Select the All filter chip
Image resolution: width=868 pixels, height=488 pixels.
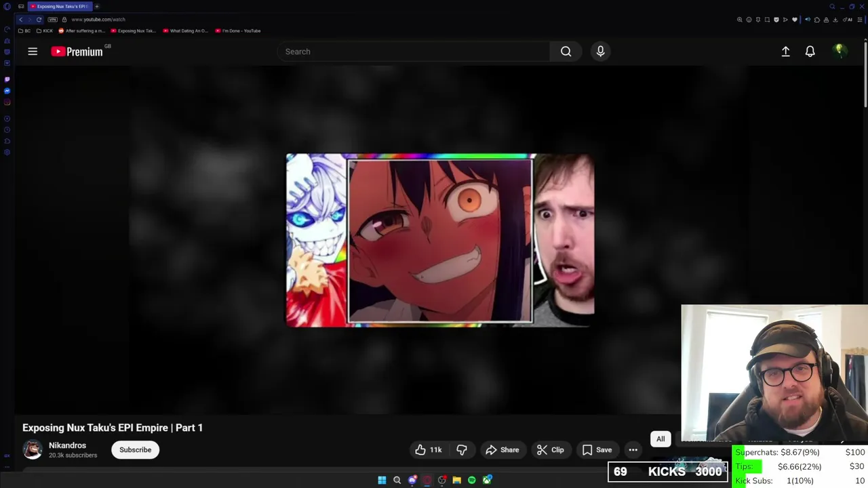pos(660,439)
